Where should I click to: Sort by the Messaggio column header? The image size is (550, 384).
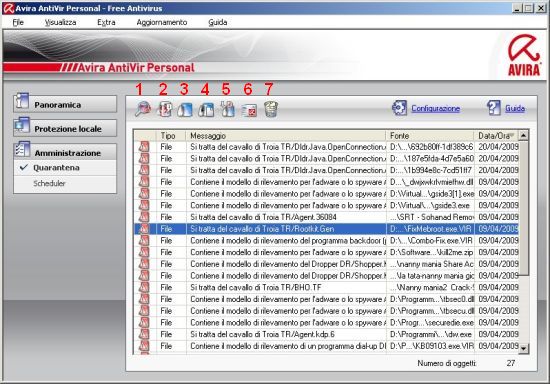286,135
